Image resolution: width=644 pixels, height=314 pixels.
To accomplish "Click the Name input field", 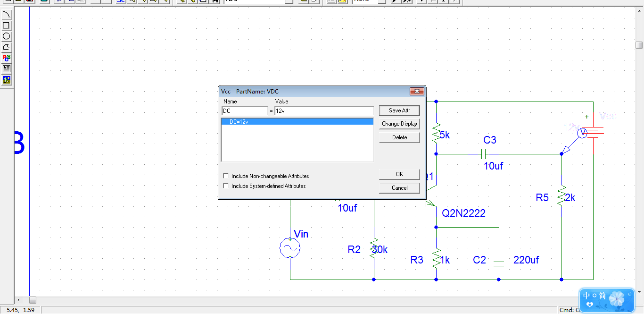I will [x=244, y=111].
